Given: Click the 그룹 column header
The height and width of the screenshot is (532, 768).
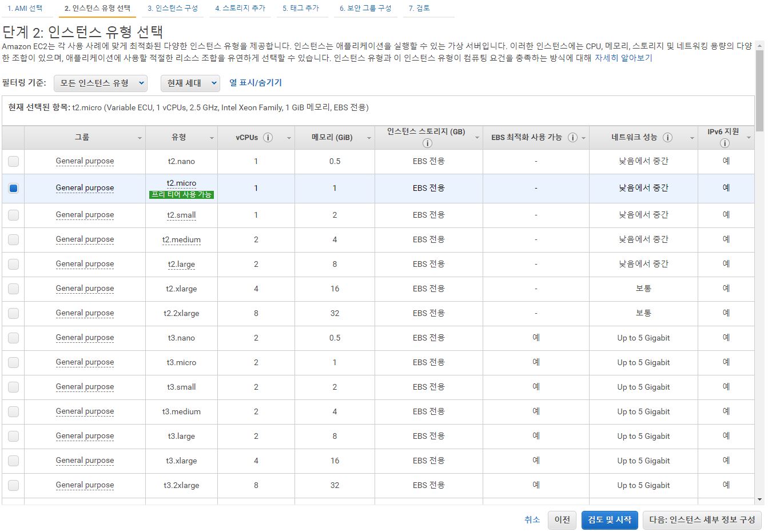Looking at the screenshot, I should tap(85, 138).
